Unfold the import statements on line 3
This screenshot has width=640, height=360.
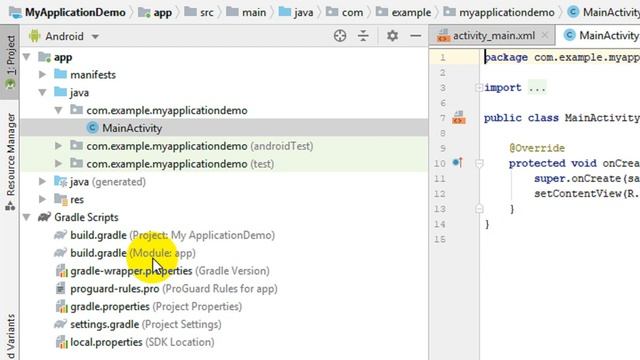pos(479,87)
